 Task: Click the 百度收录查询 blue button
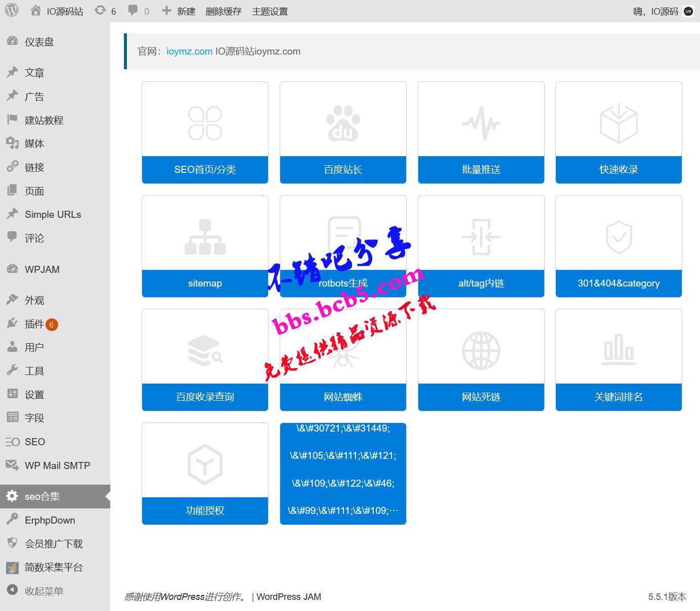click(x=205, y=397)
